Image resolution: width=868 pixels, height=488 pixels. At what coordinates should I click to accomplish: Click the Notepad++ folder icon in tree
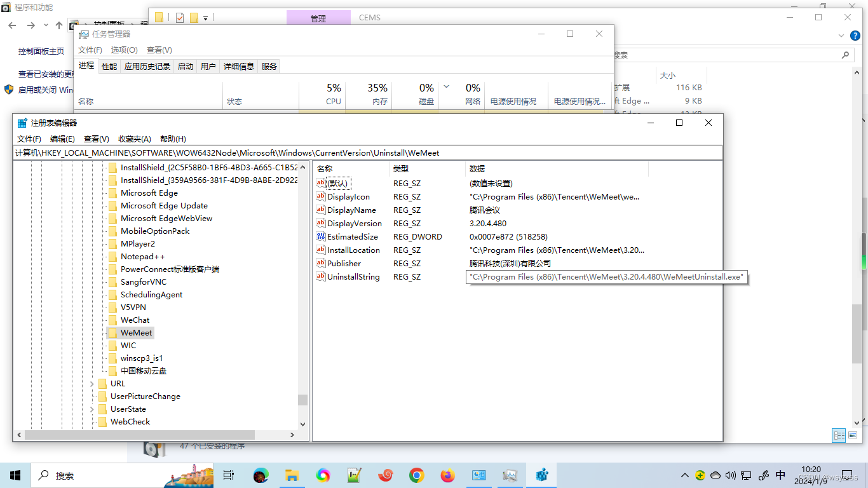112,256
